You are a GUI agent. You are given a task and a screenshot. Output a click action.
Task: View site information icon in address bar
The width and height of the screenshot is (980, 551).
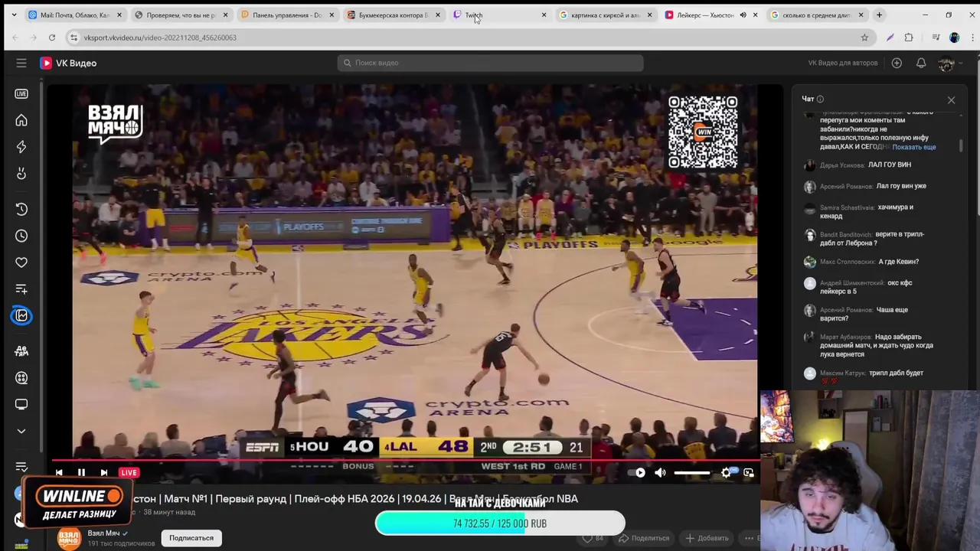click(x=73, y=37)
